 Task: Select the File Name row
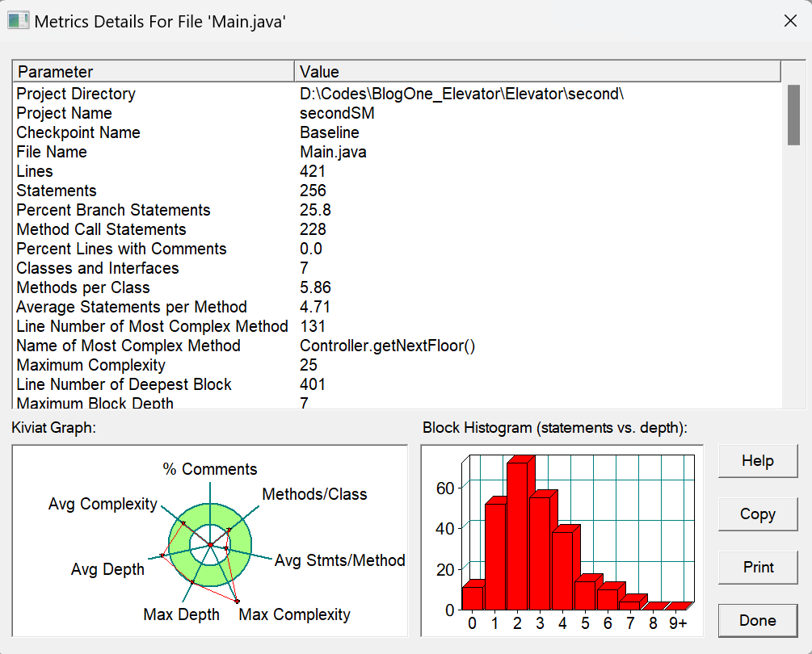coord(397,152)
